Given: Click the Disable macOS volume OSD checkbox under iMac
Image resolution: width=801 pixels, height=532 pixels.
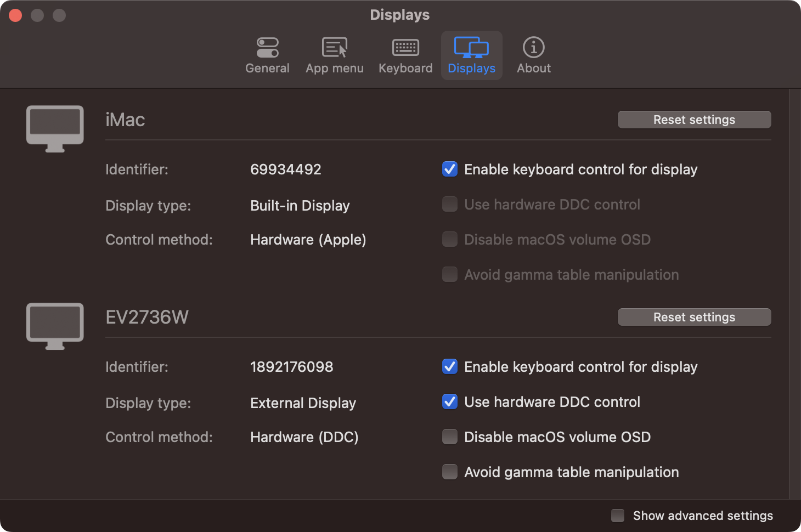Looking at the screenshot, I should (x=449, y=239).
